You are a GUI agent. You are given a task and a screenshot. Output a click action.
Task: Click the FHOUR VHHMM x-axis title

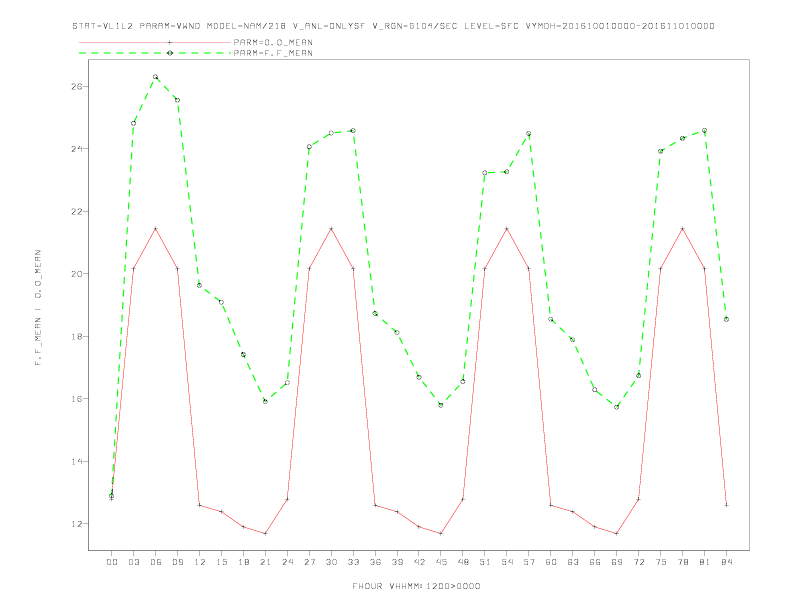(416, 586)
